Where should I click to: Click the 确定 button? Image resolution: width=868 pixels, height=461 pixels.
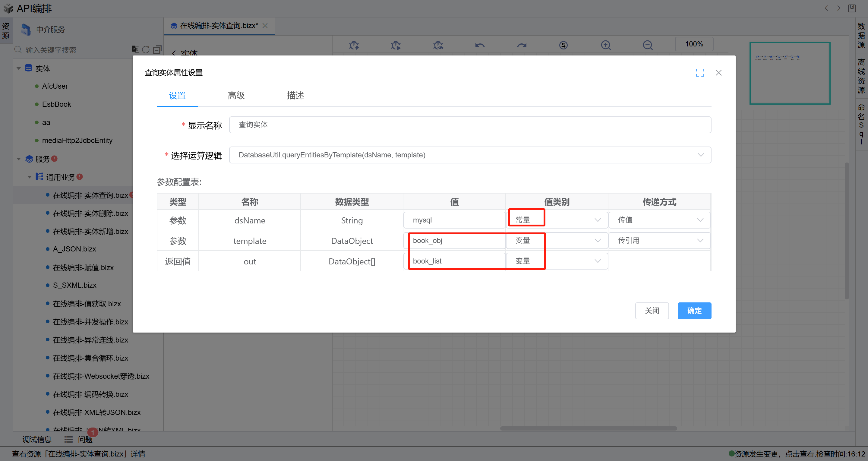click(x=694, y=310)
